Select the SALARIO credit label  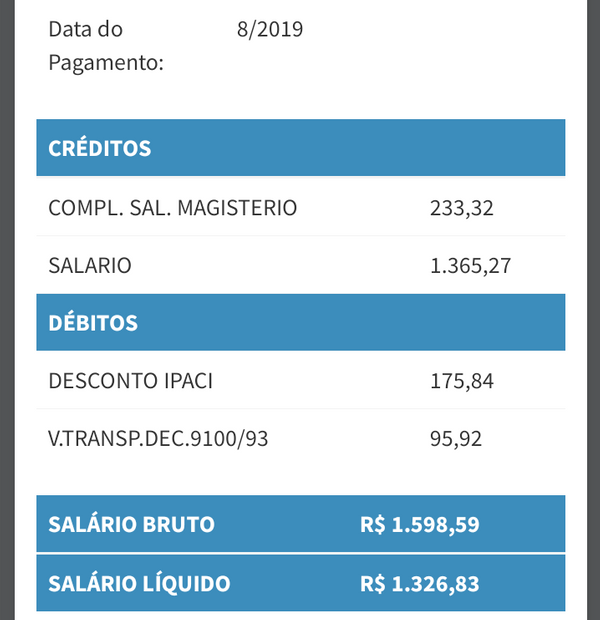90,266
